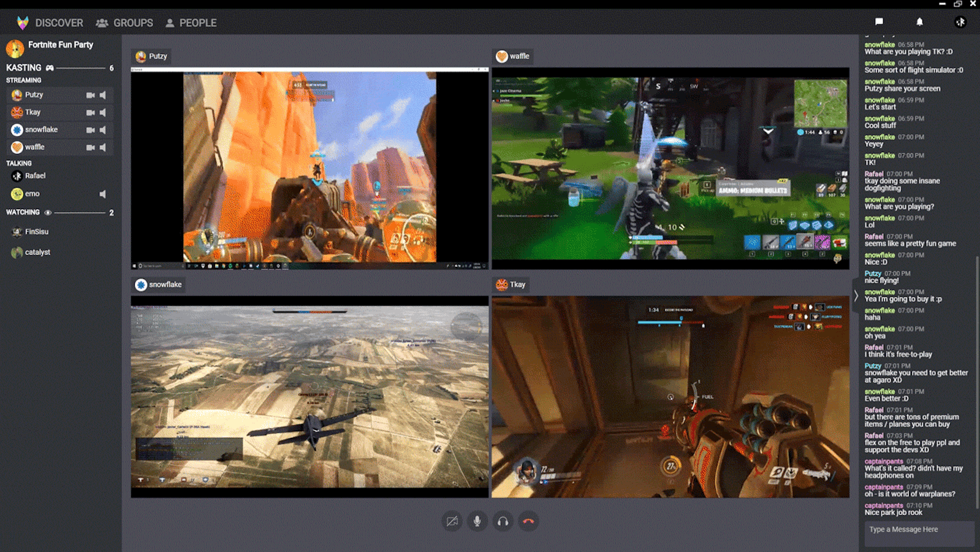Click the KASTING section header
Viewport: 980px width, 552px height.
click(x=24, y=67)
